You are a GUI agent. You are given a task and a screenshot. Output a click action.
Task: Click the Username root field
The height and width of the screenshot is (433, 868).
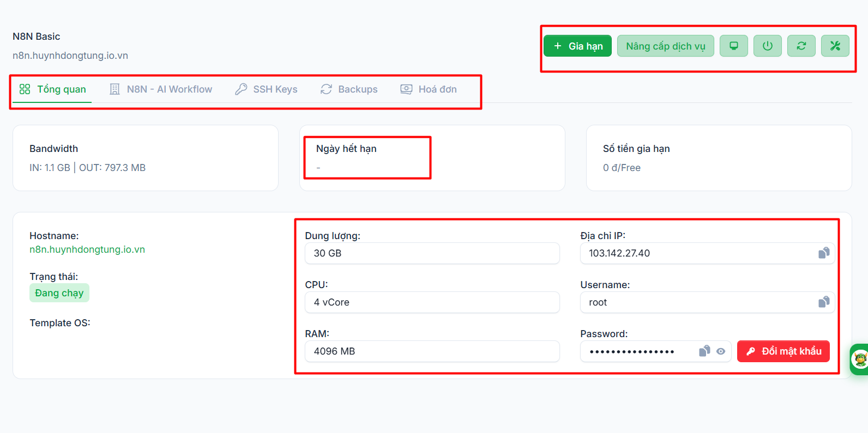(707, 302)
